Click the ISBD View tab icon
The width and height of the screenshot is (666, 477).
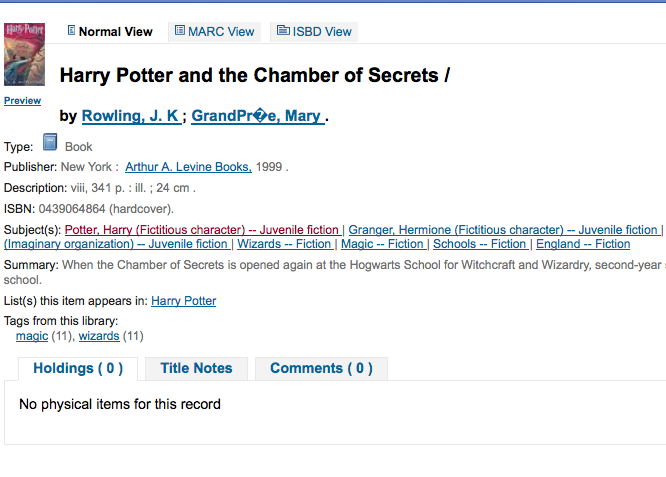click(x=283, y=31)
